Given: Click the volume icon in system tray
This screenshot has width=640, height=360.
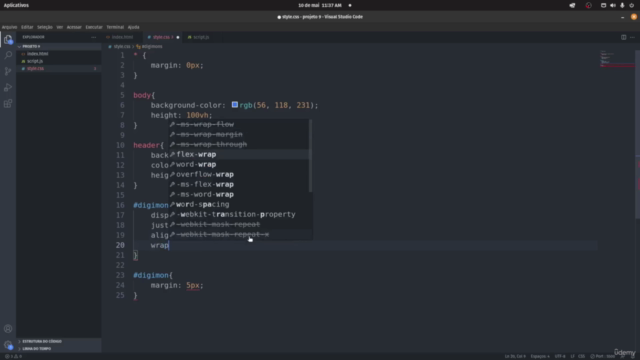Looking at the screenshot, I should (x=613, y=5).
